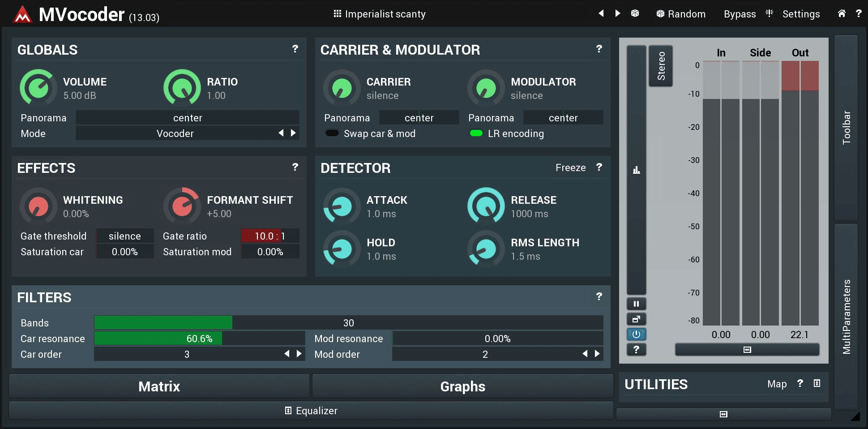Viewport: 868px width, 429px height.
Task: Pause the meters with pause button
Action: [636, 304]
